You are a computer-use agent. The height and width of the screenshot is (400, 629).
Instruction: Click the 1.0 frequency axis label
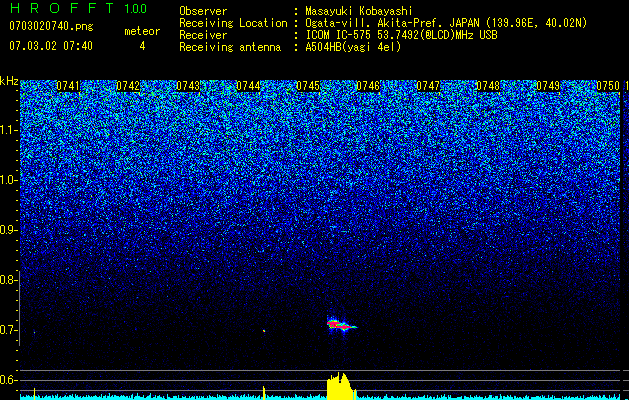click(7, 180)
